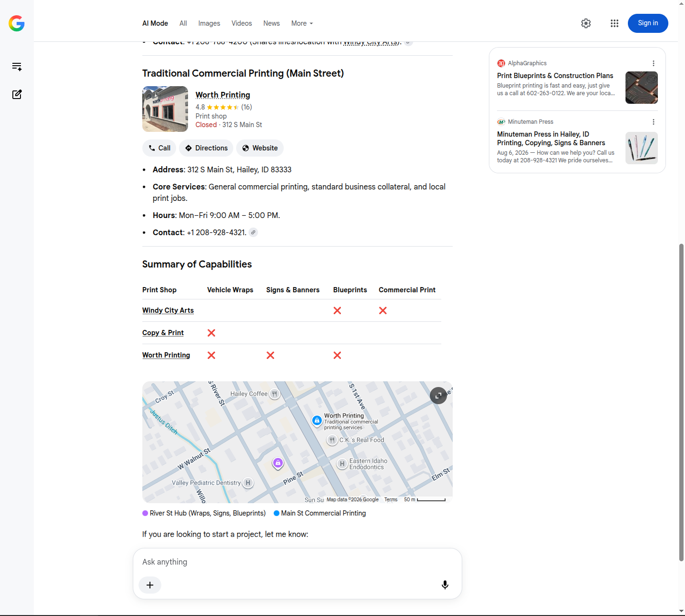Switch to the Images tab
685x616 pixels.
pyautogui.click(x=209, y=23)
